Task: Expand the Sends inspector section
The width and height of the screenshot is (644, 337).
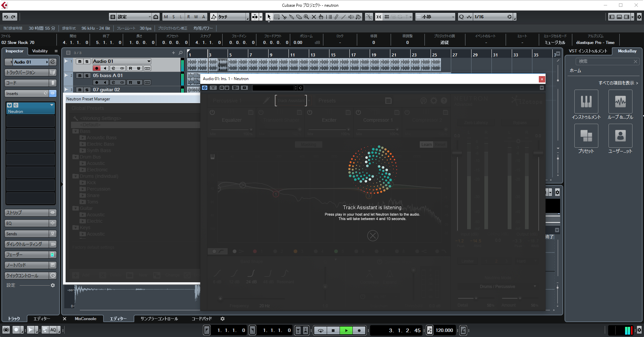Action: click(x=27, y=234)
